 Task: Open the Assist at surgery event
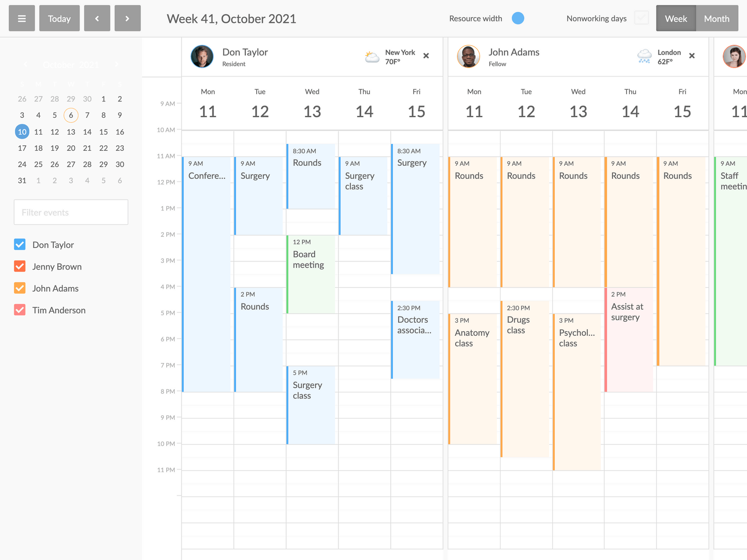tap(629, 340)
